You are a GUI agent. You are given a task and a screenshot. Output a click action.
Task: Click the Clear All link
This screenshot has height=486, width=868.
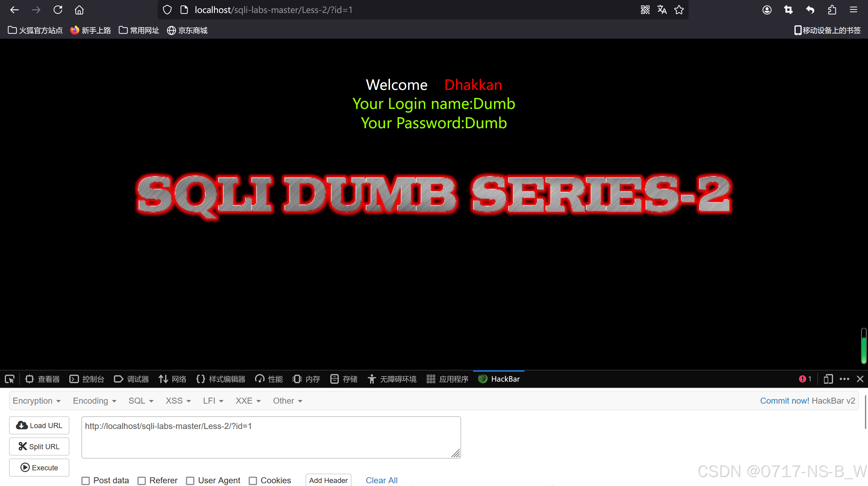coord(382,480)
